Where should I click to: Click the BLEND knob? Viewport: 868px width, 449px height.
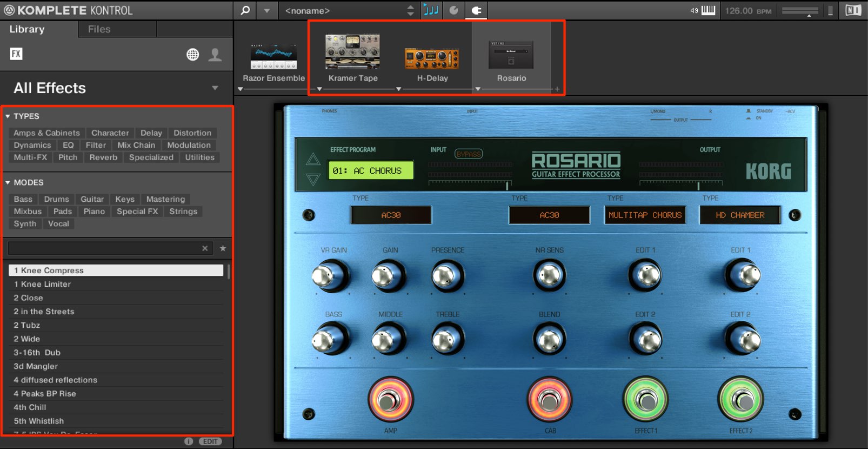pos(549,340)
